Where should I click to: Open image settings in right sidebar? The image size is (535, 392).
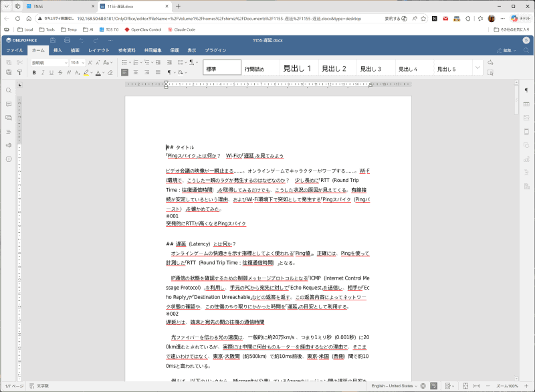tap(526, 118)
